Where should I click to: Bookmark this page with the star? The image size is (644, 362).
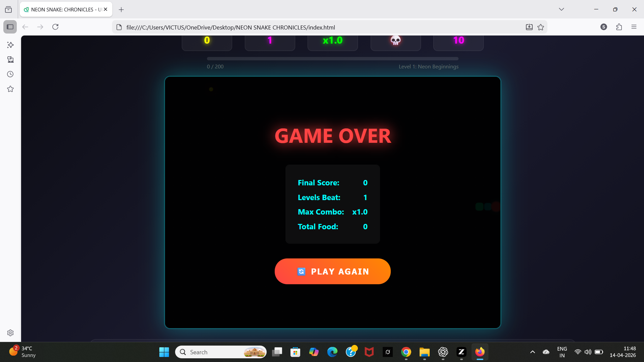541,27
